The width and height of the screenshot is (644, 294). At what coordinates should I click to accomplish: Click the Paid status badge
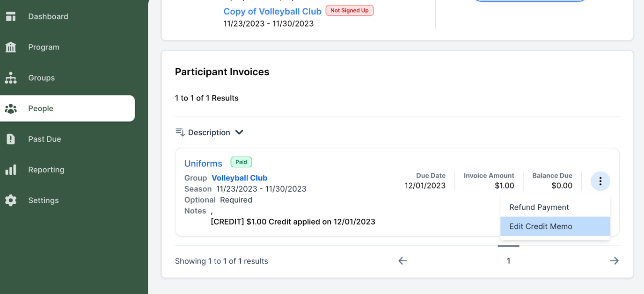[x=241, y=162]
